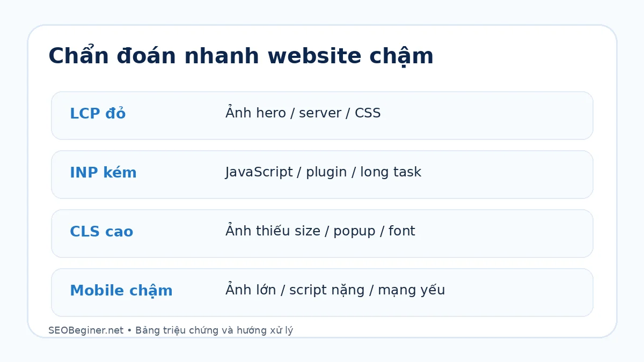Click the text "JavaScript / plugin / long task"

(x=323, y=172)
